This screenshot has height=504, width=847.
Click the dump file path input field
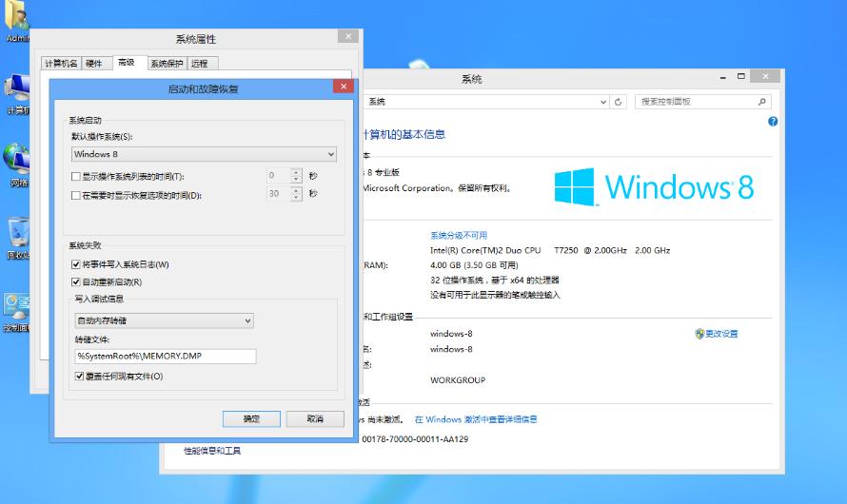coord(166,357)
